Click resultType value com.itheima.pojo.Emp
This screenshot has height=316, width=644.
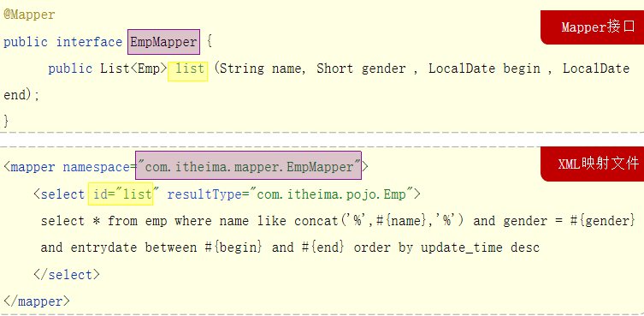pos(332,194)
